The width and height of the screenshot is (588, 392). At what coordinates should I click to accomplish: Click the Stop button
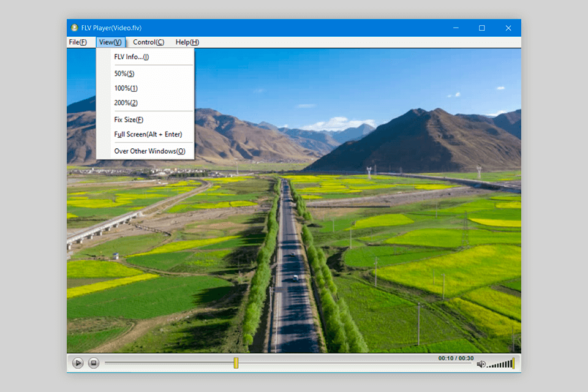(x=93, y=363)
